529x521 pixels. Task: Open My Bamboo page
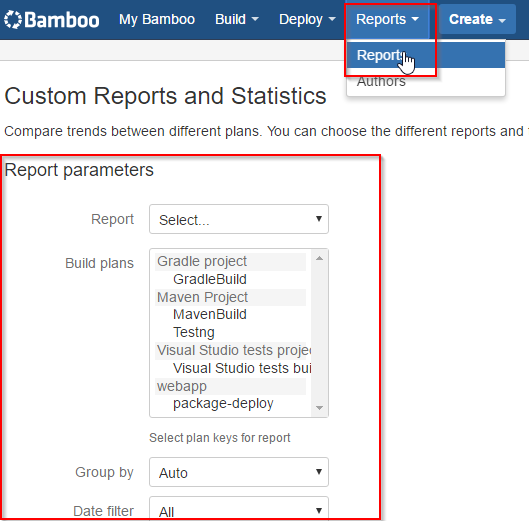click(x=157, y=19)
